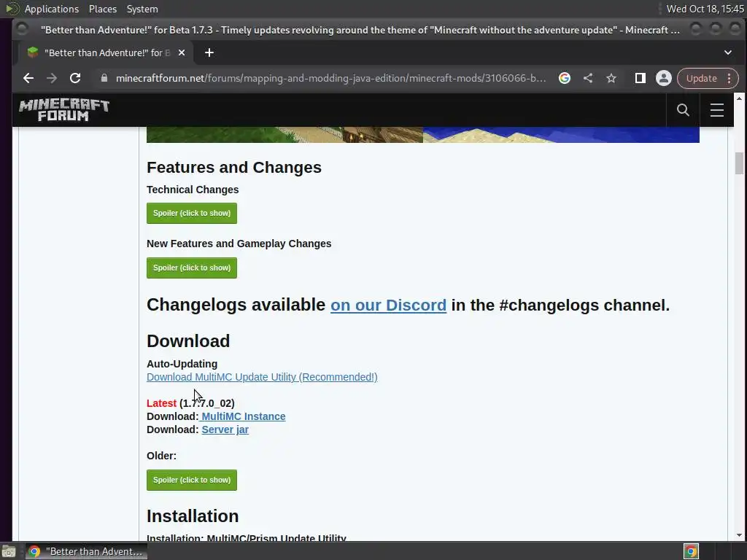The height and width of the screenshot is (560, 747).
Task: Open the forum hamburger menu
Action: coord(717,110)
